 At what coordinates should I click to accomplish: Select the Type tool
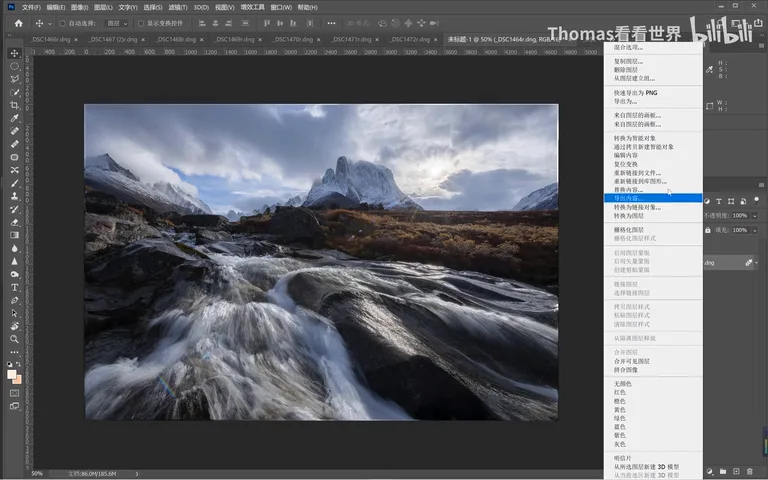coord(15,287)
